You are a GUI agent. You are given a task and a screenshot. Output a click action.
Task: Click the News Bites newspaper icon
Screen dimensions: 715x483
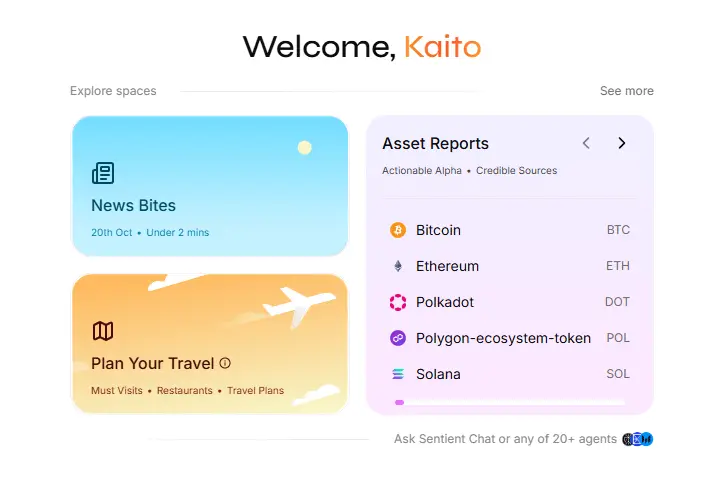point(103,174)
